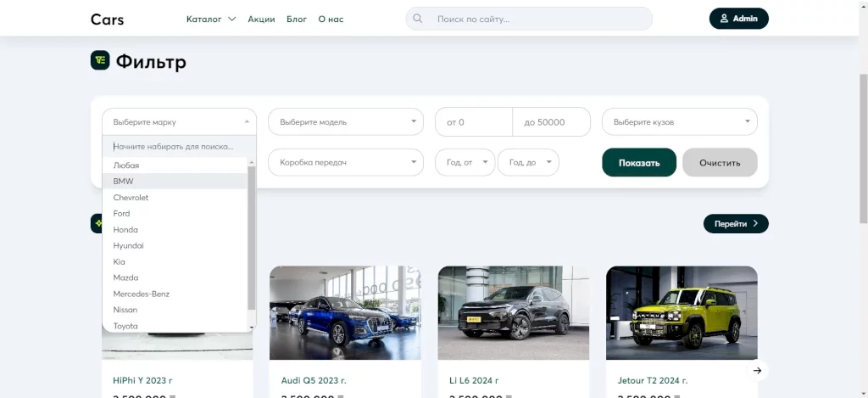Click the page vertical scrollbar
This screenshot has width=868, height=398.
(863, 147)
